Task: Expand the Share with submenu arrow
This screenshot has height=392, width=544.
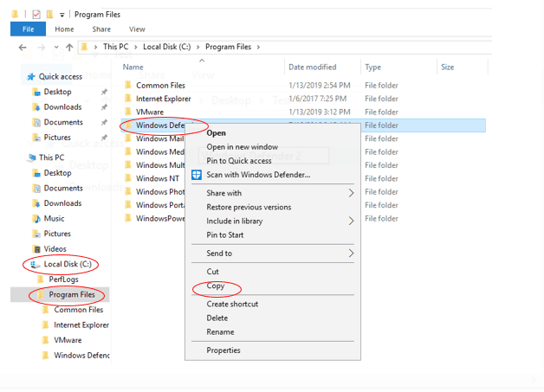Action: tap(351, 193)
